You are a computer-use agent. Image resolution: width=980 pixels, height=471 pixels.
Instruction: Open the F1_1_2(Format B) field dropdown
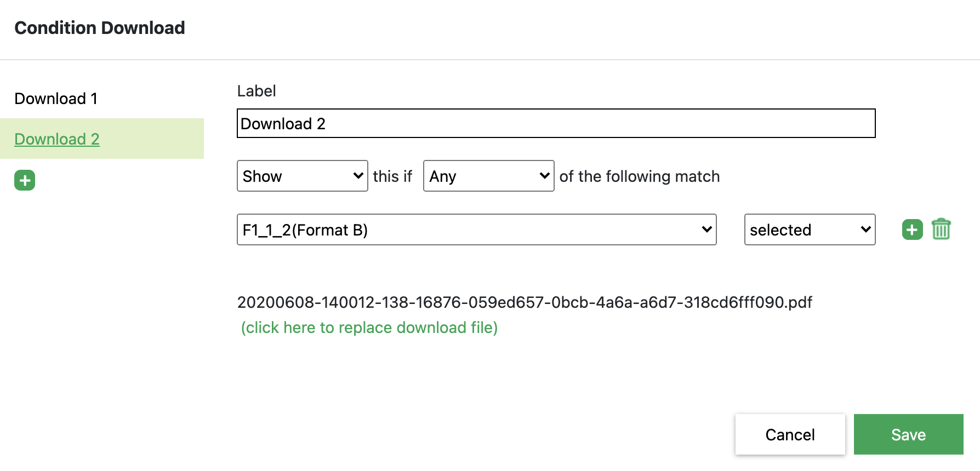476,229
